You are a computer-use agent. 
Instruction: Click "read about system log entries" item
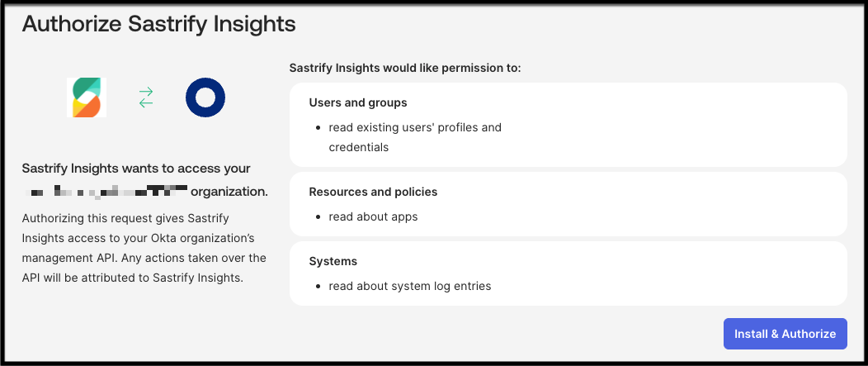pyautogui.click(x=409, y=286)
